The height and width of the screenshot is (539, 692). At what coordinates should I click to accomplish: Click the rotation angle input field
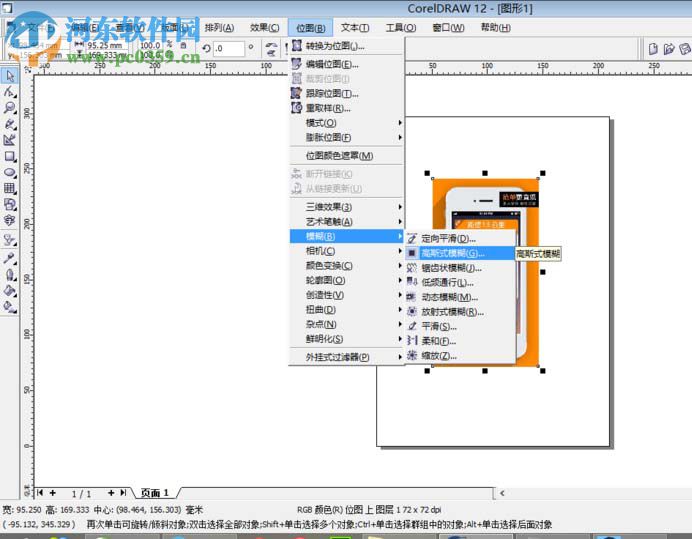point(229,48)
